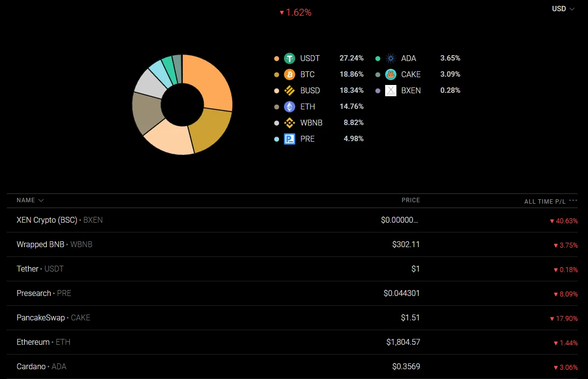Click the 4.98% PRE allocation value
Screen dimensions: 588x379
tap(353, 139)
